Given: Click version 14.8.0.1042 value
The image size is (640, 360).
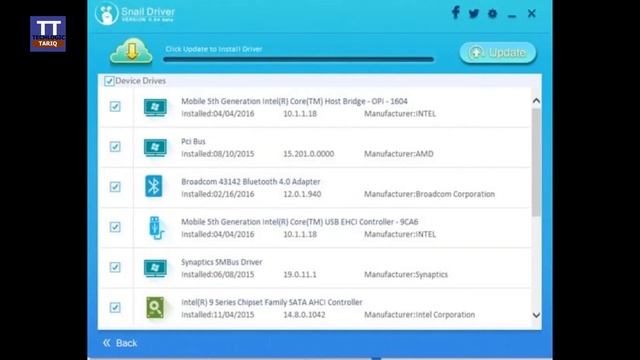Looking at the screenshot, I should 304,315.
